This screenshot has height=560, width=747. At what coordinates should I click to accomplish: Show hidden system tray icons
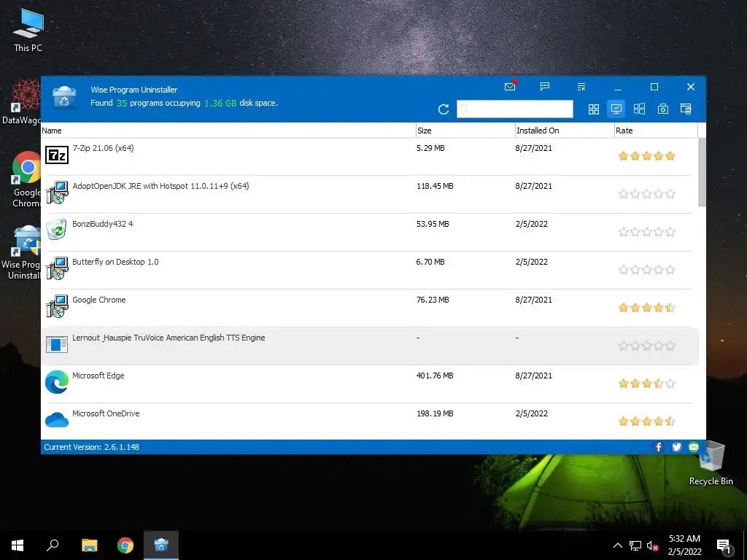coord(617,545)
